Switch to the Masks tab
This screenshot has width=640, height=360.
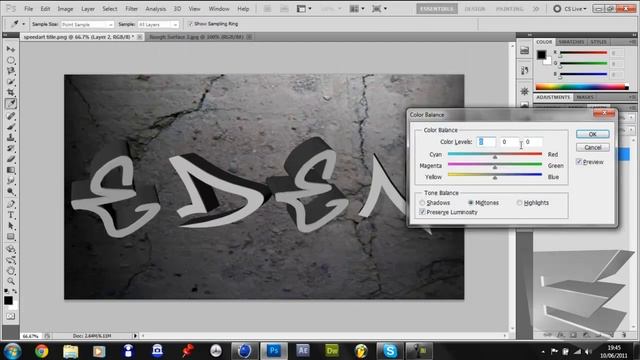(x=585, y=97)
